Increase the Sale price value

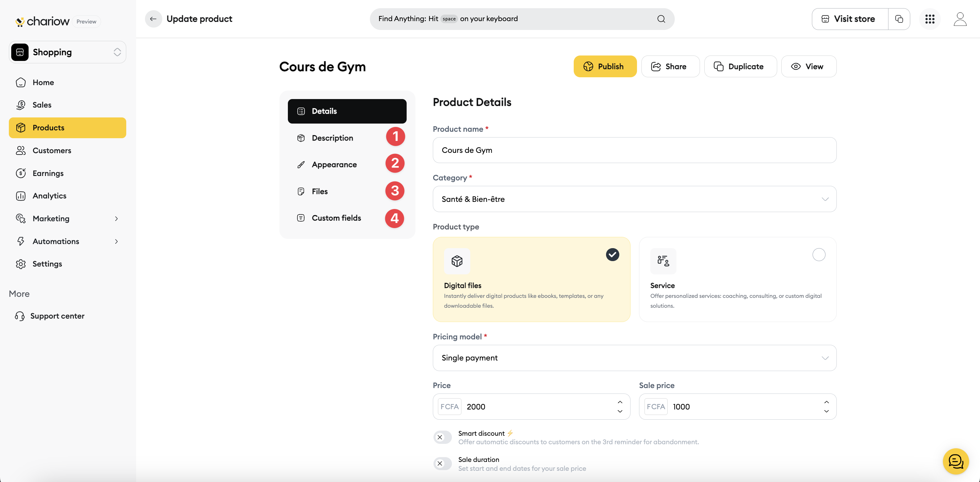coord(826,402)
